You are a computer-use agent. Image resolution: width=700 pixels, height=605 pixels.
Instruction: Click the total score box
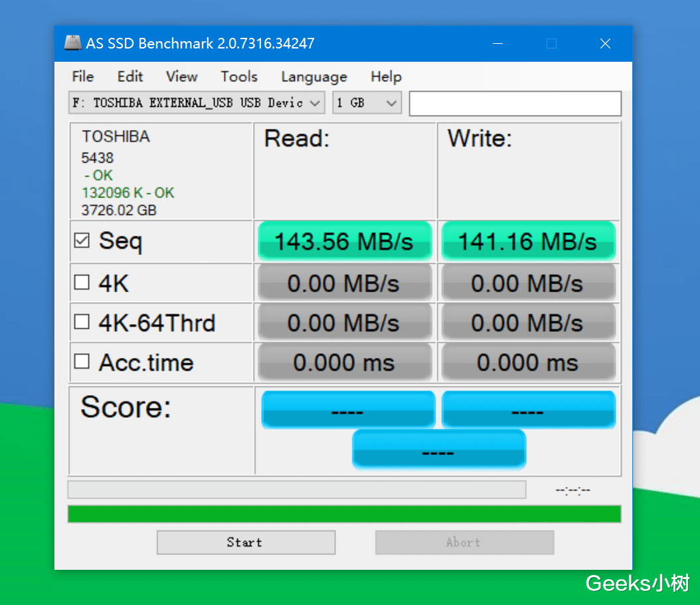(439, 449)
